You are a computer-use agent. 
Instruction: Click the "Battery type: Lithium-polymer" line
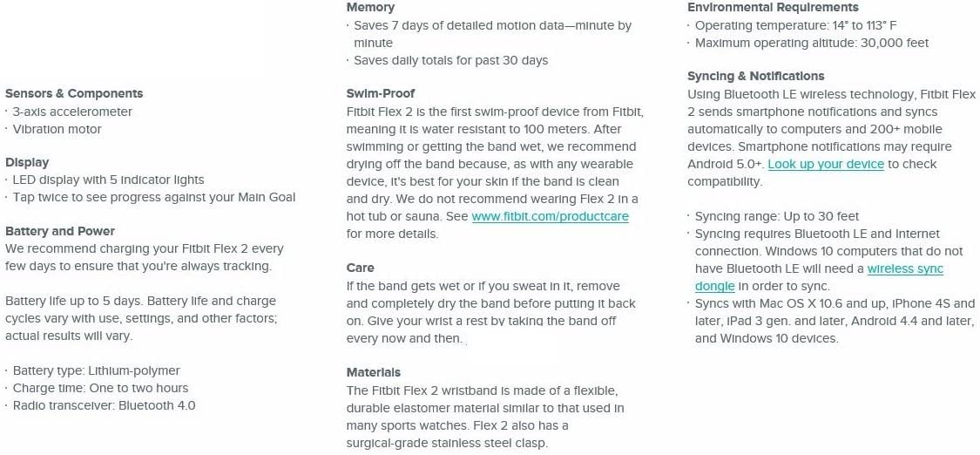point(96,370)
